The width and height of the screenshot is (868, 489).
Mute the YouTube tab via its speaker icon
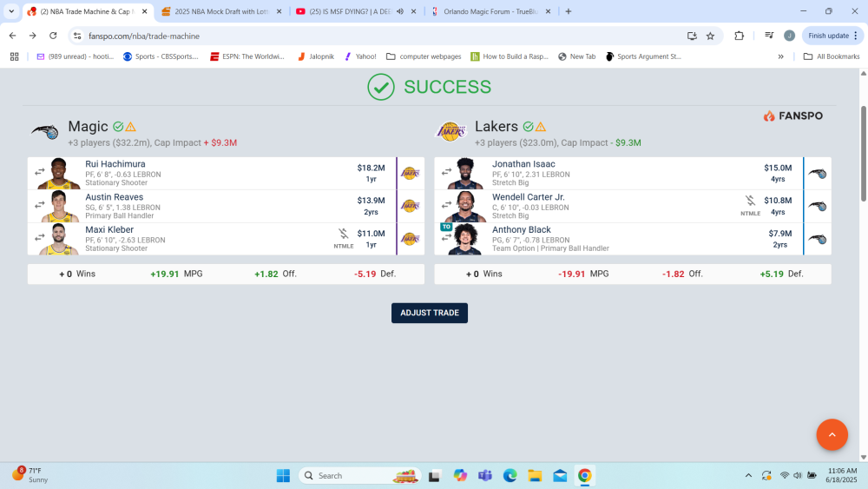[x=401, y=11]
